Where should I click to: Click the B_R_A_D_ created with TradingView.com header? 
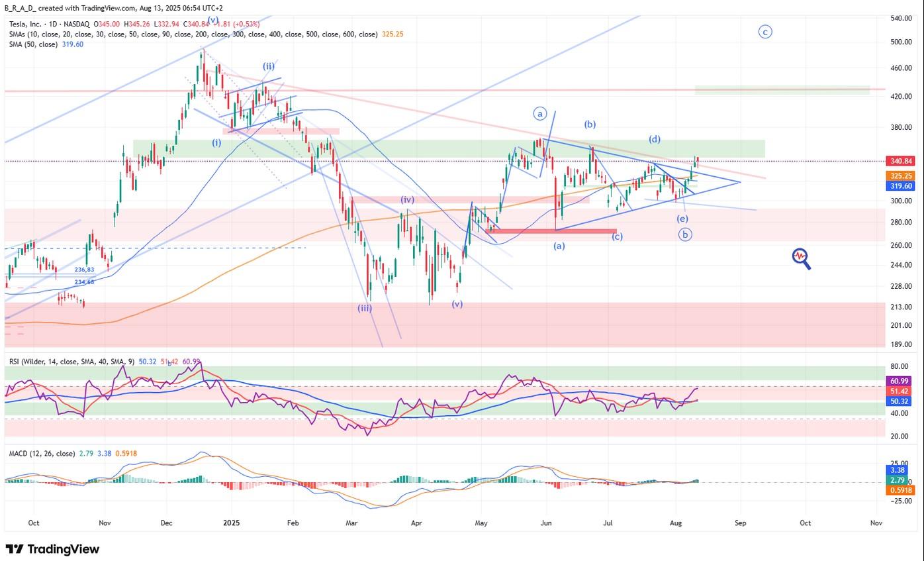pos(115,8)
